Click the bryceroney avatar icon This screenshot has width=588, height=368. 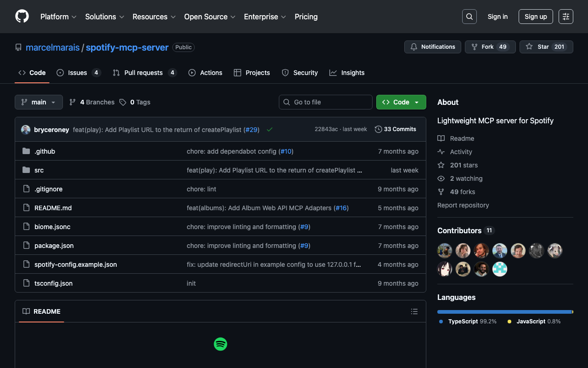pos(26,130)
